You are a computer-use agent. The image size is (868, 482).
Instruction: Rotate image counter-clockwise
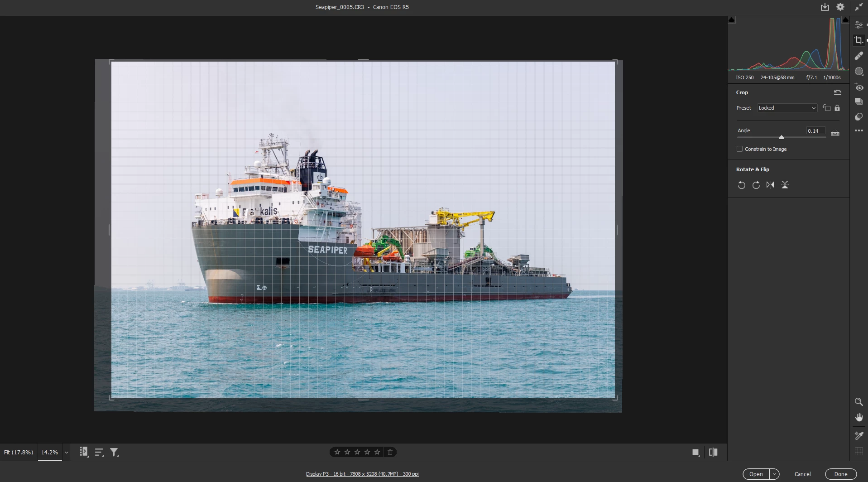[x=741, y=185]
